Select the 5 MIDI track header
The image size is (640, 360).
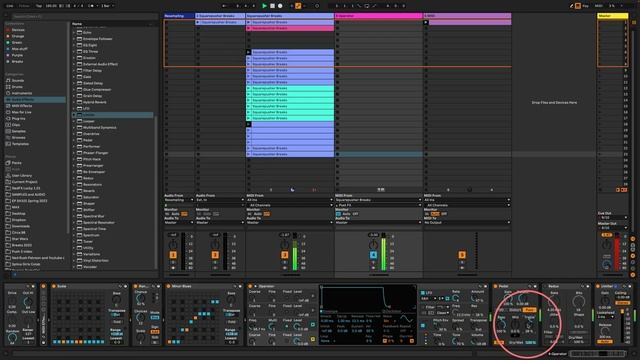pyautogui.click(x=467, y=16)
